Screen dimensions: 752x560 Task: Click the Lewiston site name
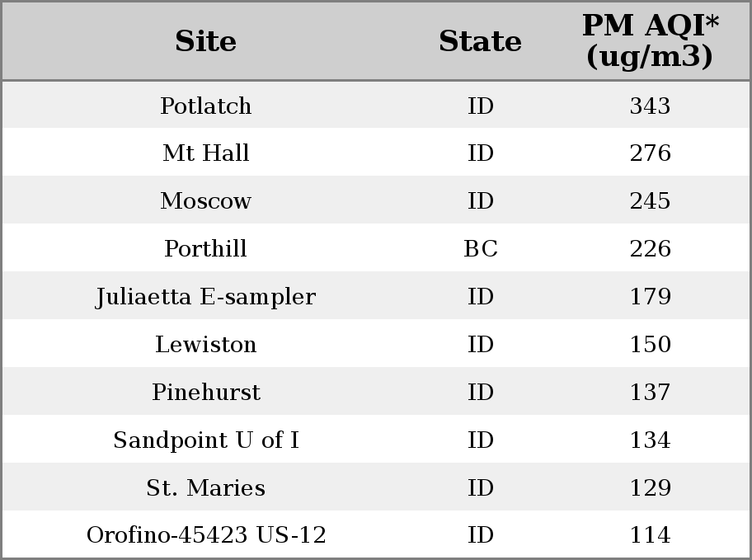206,344
